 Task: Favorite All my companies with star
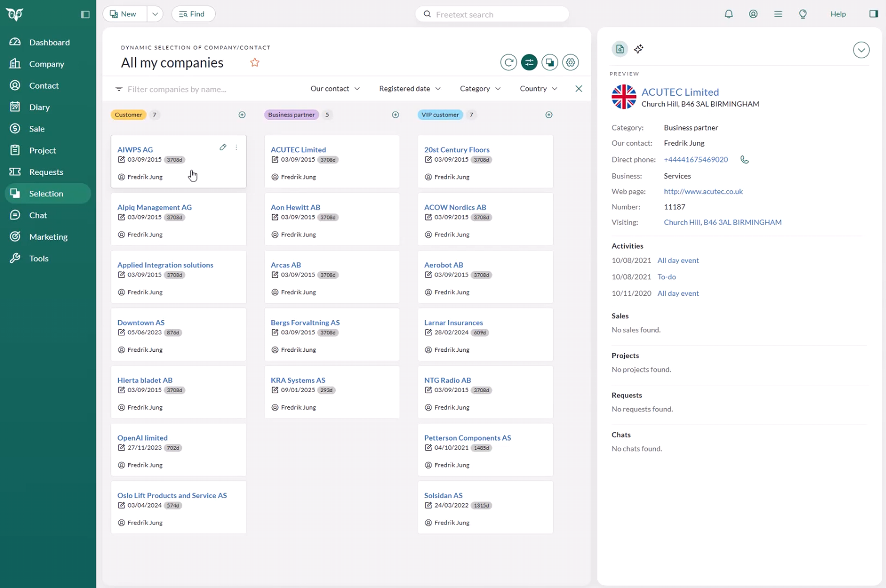coord(255,62)
